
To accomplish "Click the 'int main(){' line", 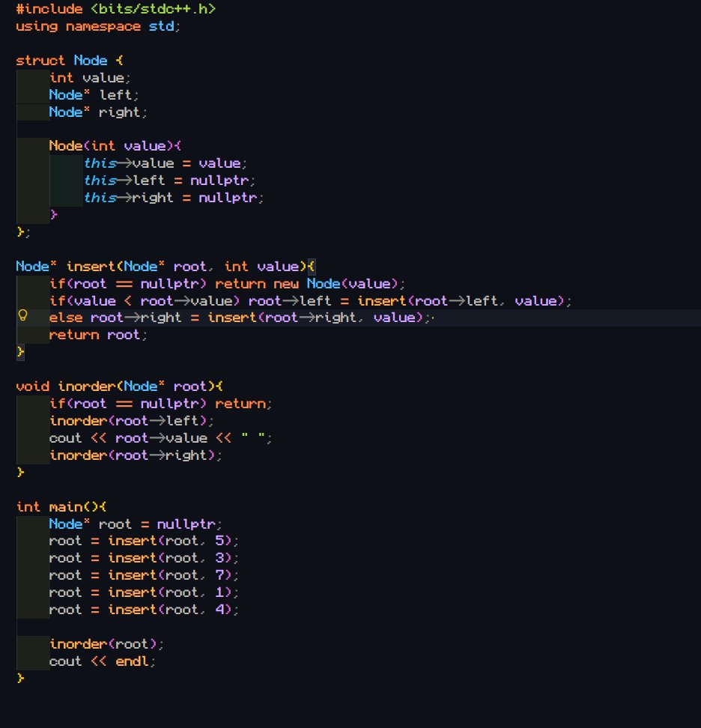I will pyautogui.click(x=61, y=506).
